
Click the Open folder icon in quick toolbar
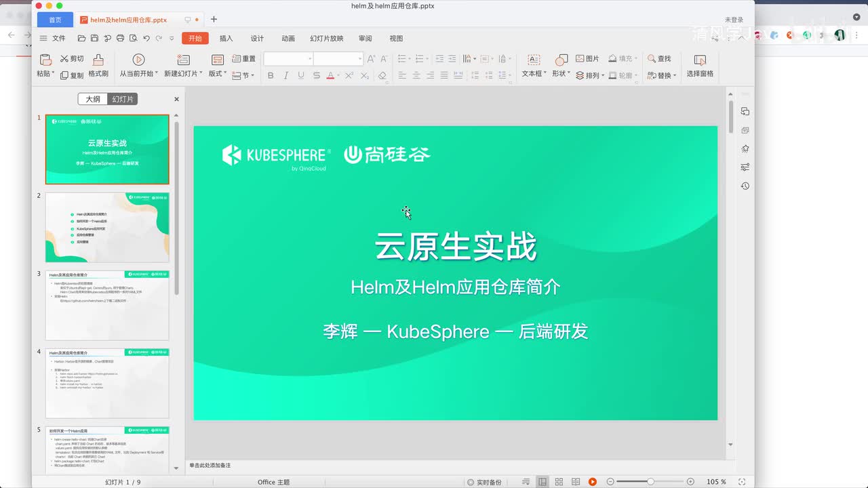point(81,39)
